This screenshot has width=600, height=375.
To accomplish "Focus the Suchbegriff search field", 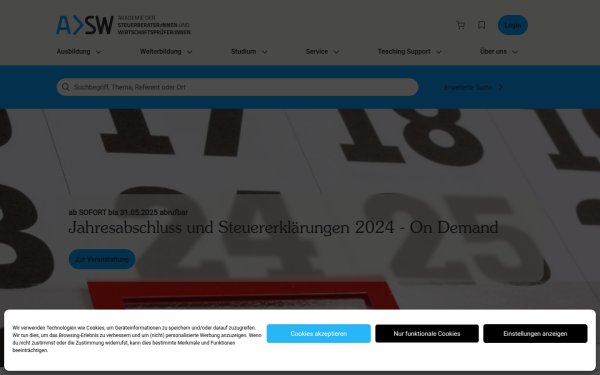I will pos(237,87).
